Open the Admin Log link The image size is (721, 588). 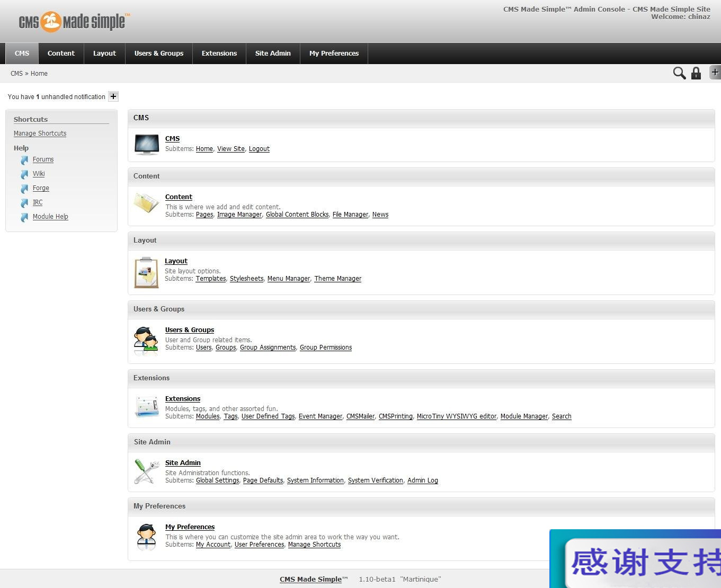[423, 480]
